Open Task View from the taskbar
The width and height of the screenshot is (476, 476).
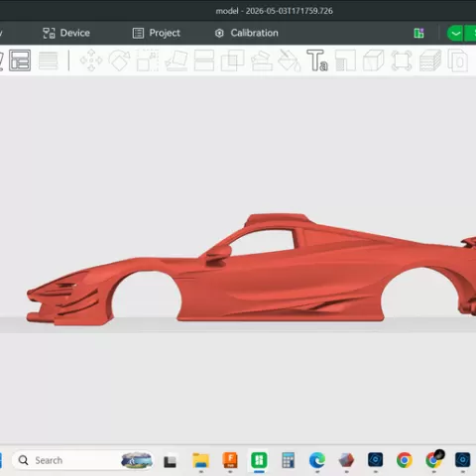[170, 461]
